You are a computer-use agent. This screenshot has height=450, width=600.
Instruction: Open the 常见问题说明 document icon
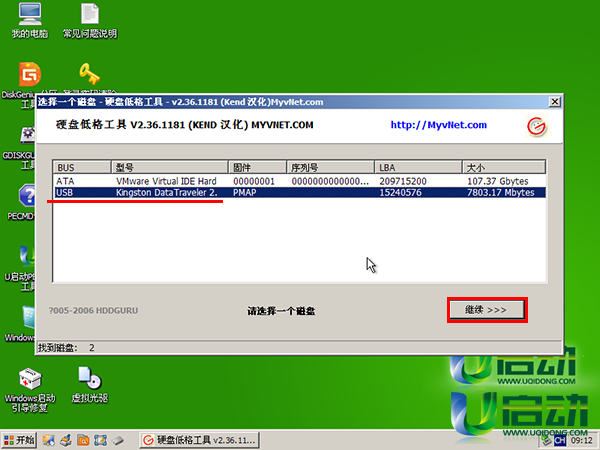point(90,21)
